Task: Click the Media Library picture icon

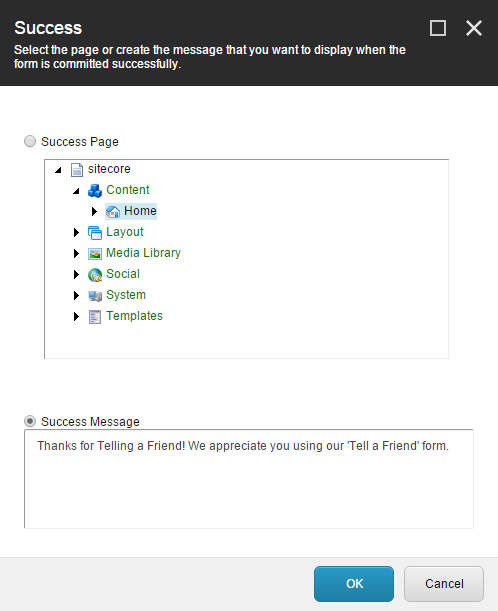Action: [x=95, y=254]
